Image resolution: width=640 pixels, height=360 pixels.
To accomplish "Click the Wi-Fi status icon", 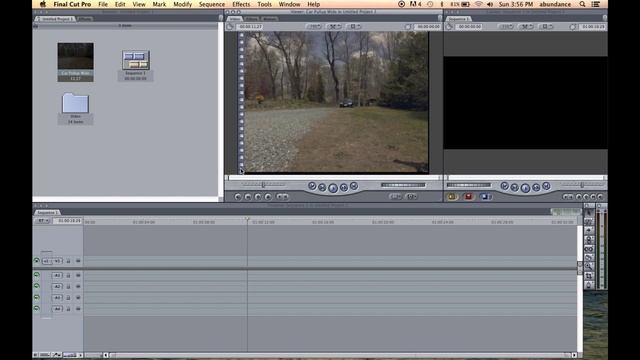I will tap(478, 4).
